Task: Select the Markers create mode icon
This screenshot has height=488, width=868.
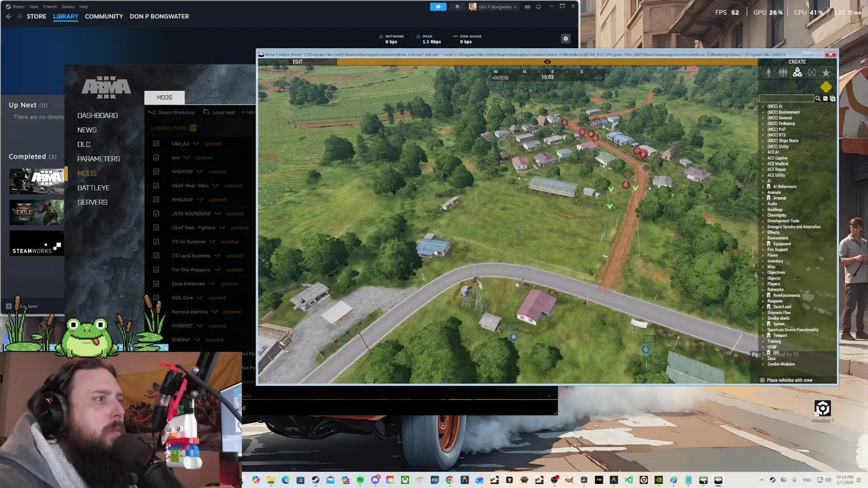Action: click(x=812, y=73)
